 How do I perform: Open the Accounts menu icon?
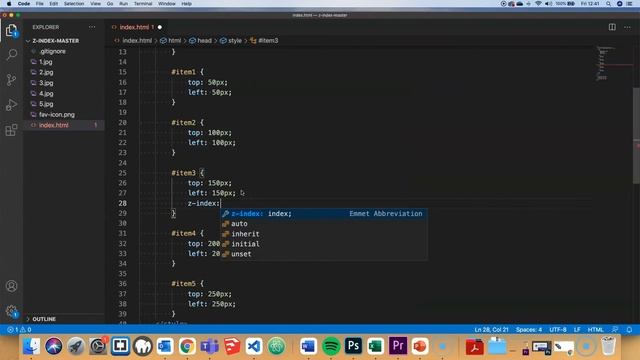[11, 286]
